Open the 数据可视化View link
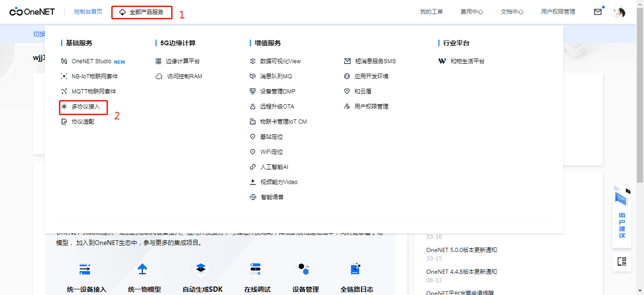This screenshot has height=295, width=644. (x=281, y=61)
